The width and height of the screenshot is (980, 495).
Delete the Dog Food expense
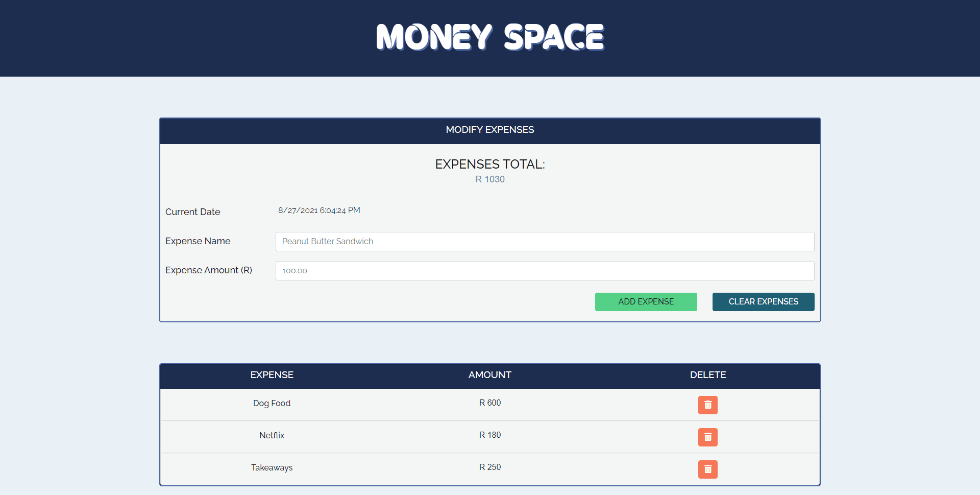pyautogui.click(x=707, y=405)
